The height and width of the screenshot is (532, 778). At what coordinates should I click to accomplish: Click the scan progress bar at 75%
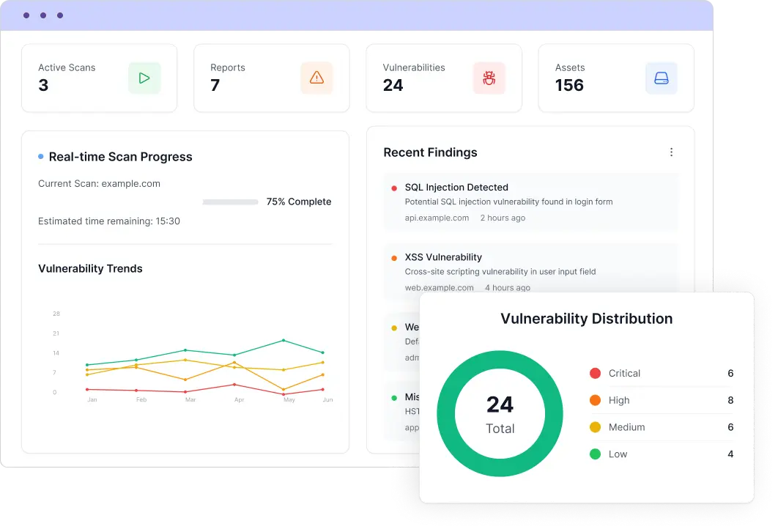pos(230,202)
